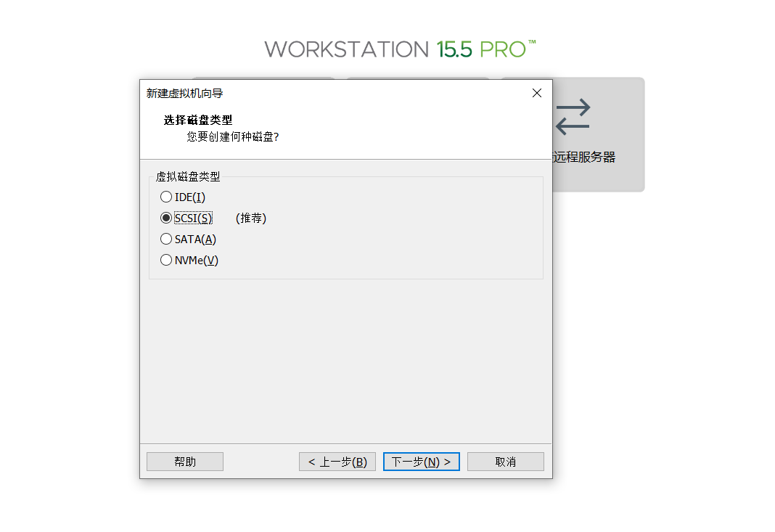Image resolution: width=775 pixels, height=532 pixels.
Task: Click the 选择磁盘类型 heading text
Action: (x=197, y=120)
